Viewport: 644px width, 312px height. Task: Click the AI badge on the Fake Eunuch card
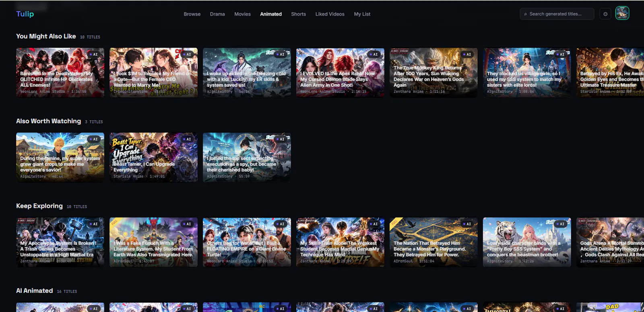(187, 224)
